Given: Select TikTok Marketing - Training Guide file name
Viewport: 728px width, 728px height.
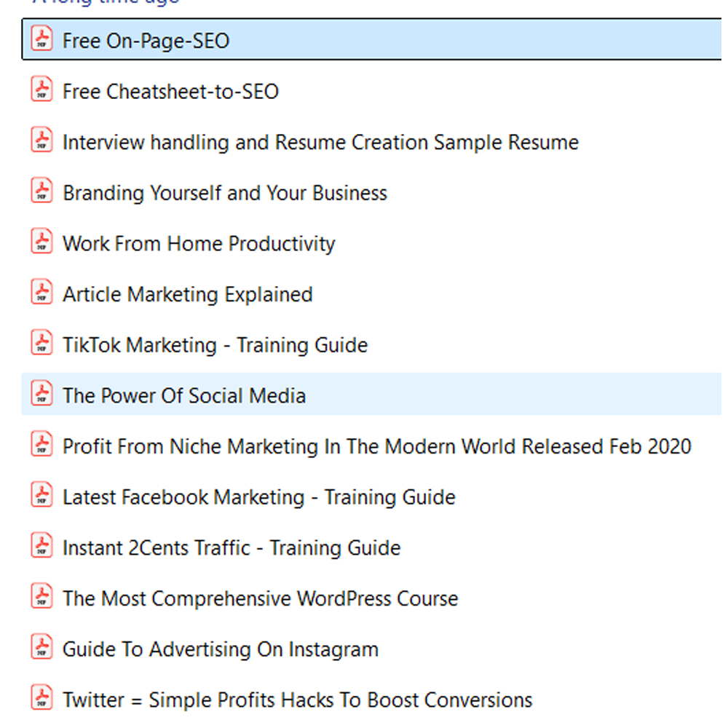Looking at the screenshot, I should [215, 345].
